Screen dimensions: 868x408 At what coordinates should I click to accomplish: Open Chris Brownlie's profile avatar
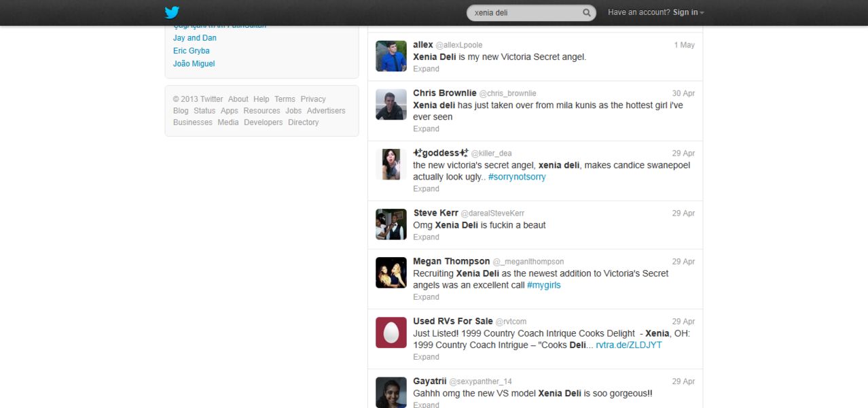point(391,104)
